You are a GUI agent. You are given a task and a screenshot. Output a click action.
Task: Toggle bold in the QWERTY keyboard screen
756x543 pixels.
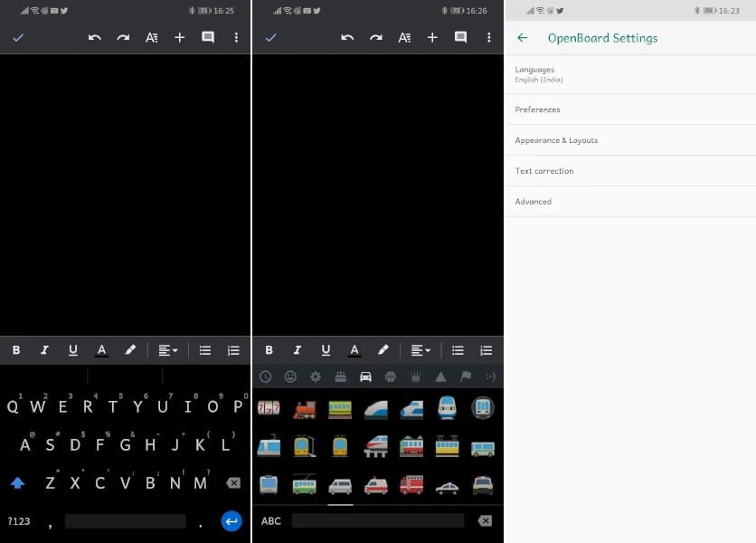click(x=16, y=350)
